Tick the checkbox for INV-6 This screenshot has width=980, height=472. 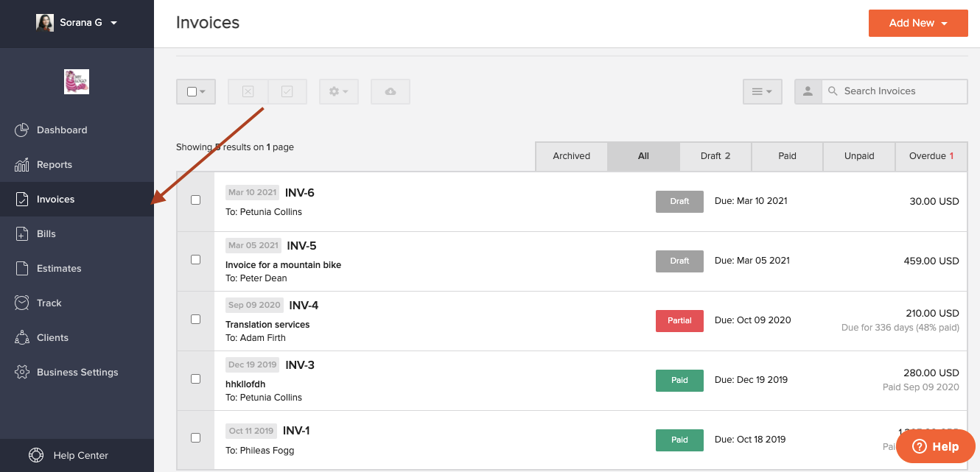click(x=195, y=200)
